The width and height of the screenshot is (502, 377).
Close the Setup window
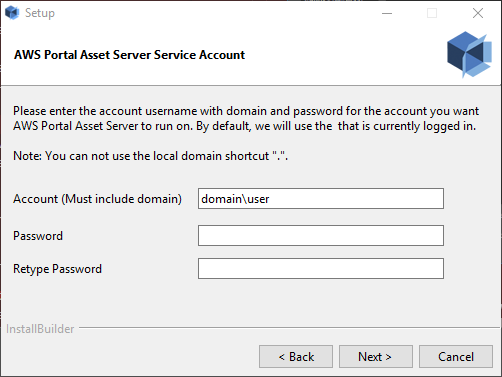point(478,13)
